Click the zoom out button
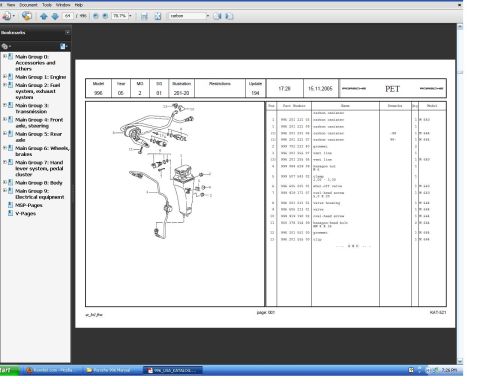This screenshot has height=384, width=480. point(96,16)
